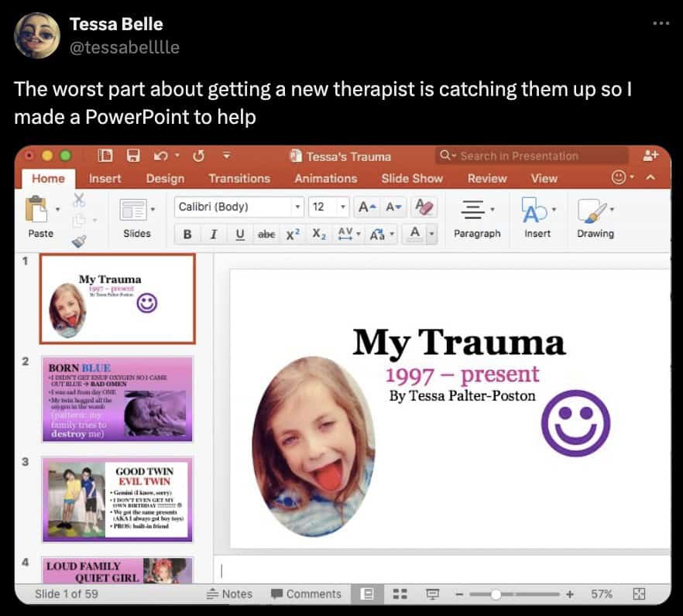Expand the Paragraph options dropdown
683x616 pixels.
click(476, 217)
